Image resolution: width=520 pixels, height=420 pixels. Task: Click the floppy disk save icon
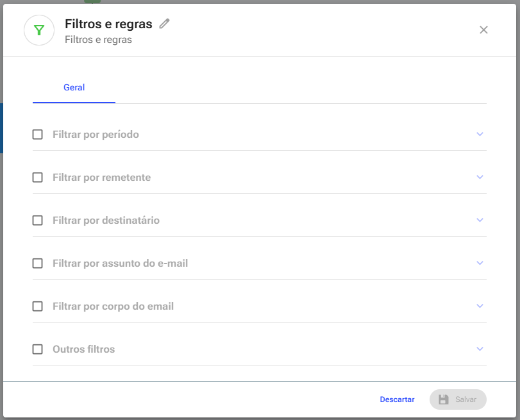(444, 399)
